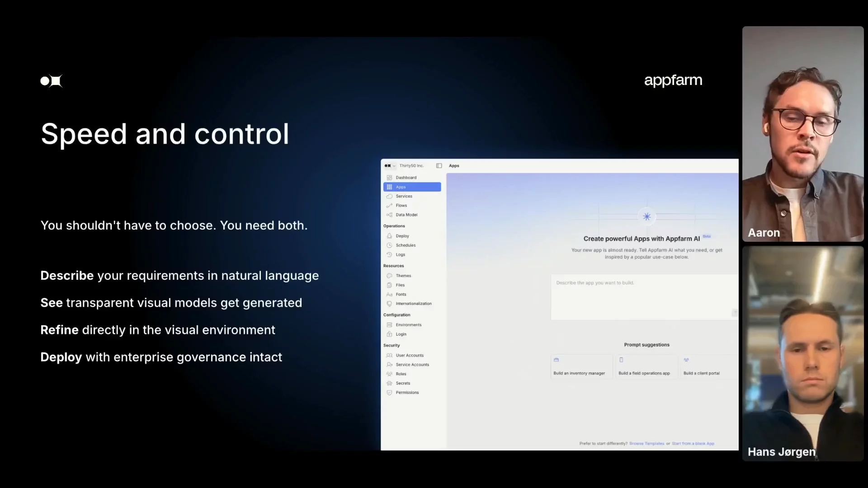Click the Secrets icon in Security section
Screen dimensions: 868x488
(x=389, y=383)
